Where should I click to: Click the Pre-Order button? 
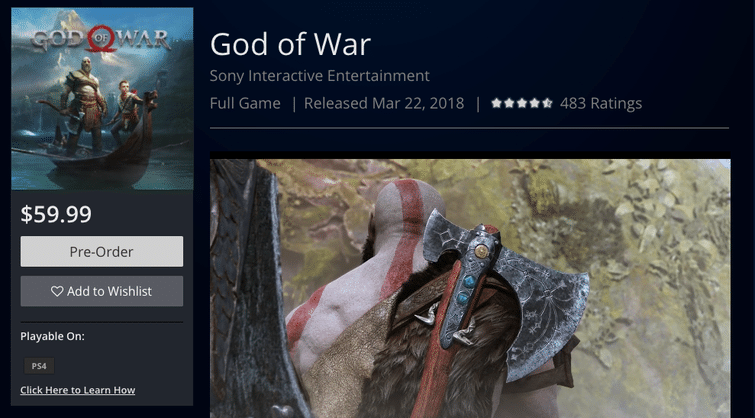coord(102,251)
